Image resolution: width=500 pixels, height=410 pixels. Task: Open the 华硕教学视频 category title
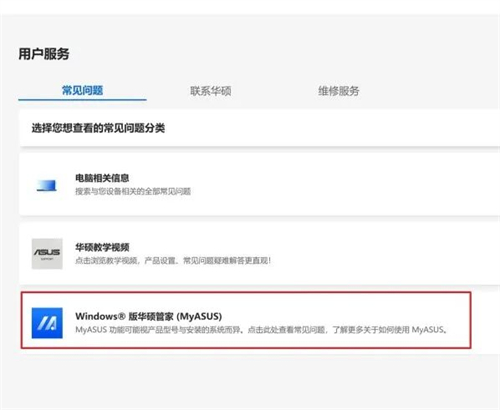click(102, 247)
